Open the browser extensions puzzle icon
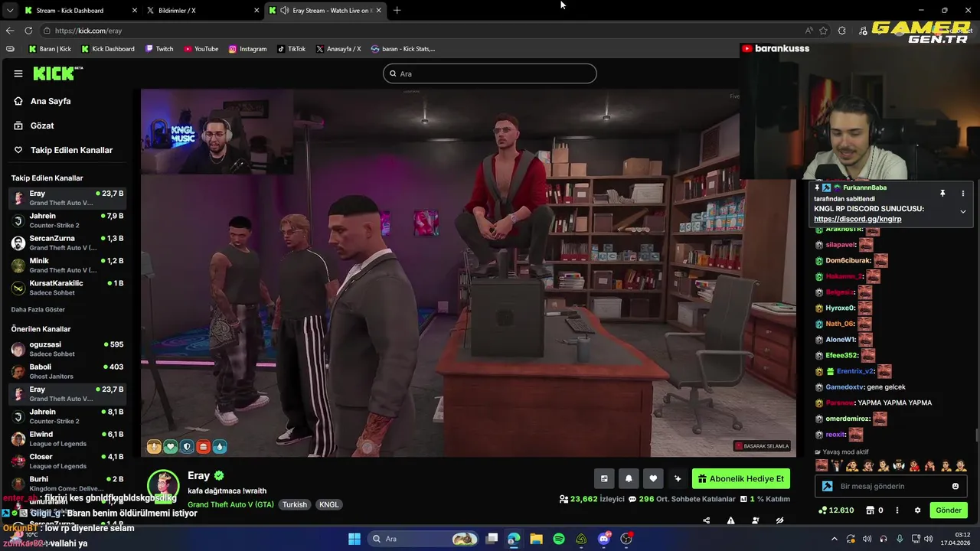This screenshot has height=551, width=980. [842, 31]
